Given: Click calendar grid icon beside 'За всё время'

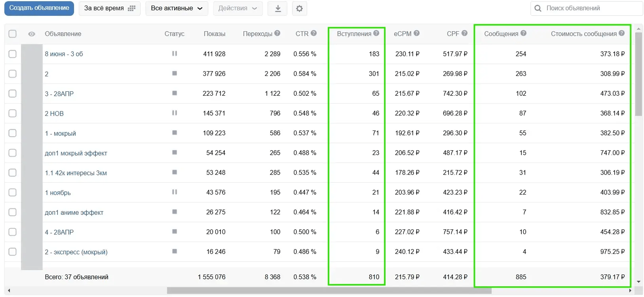Looking at the screenshot, I should pyautogui.click(x=132, y=8).
